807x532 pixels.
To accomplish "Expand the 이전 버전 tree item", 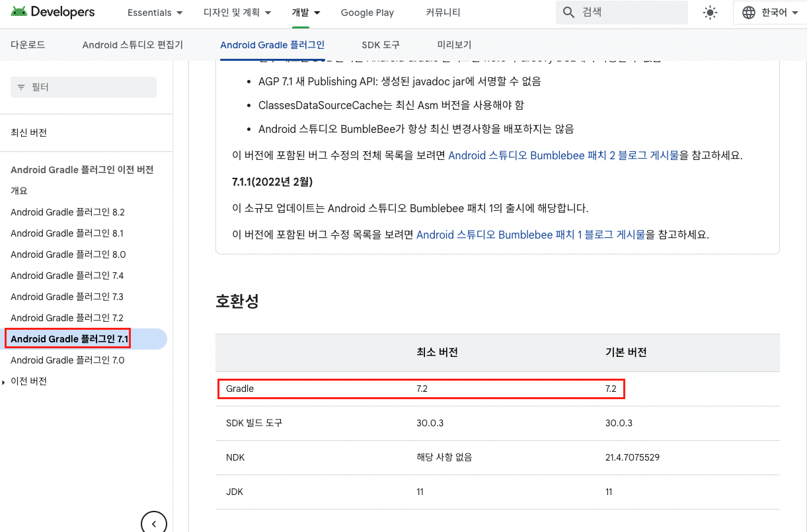I will [5, 381].
